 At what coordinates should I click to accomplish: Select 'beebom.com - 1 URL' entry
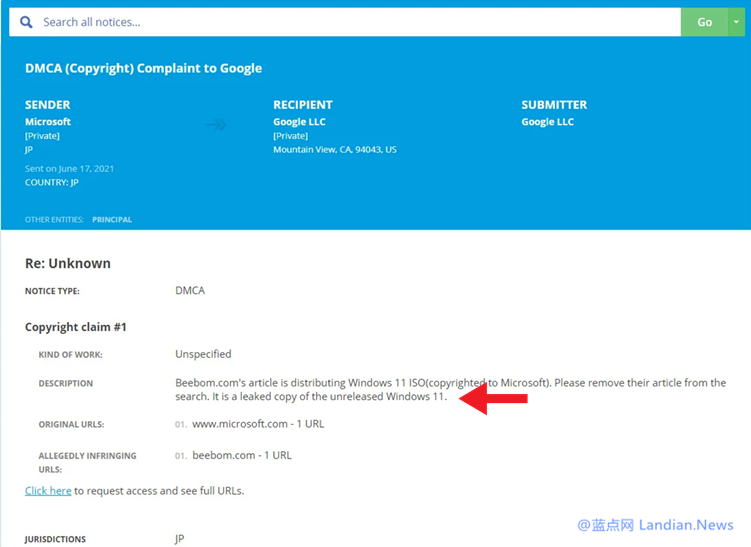[242, 456]
